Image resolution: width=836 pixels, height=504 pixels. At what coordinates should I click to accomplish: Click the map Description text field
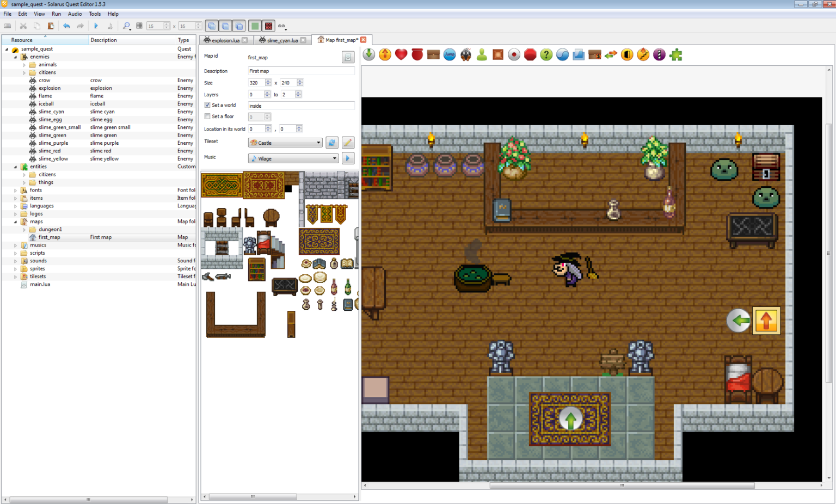[301, 71]
